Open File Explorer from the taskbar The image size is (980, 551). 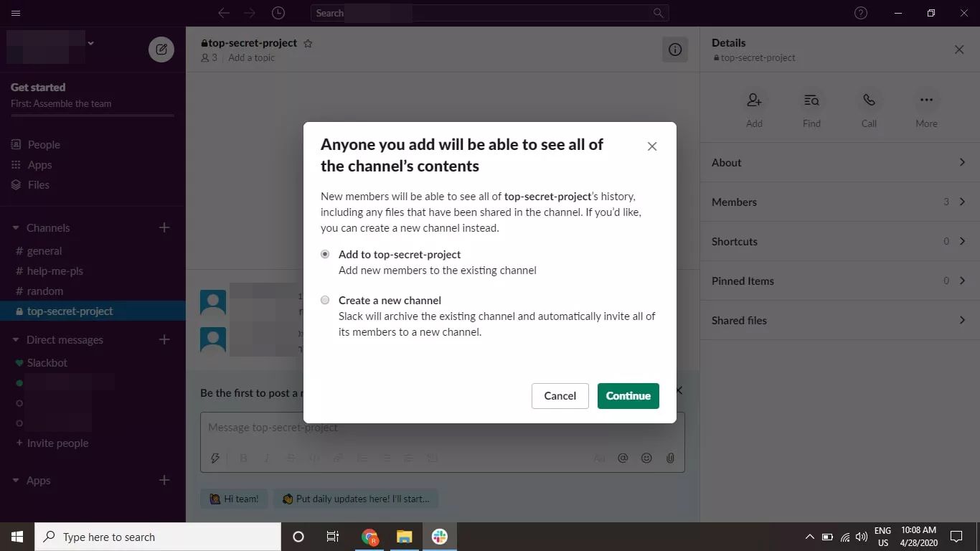[405, 537]
